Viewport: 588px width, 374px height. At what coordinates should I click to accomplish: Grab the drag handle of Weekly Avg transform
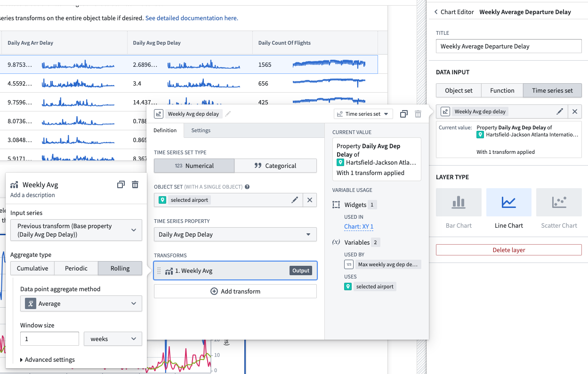coord(159,271)
